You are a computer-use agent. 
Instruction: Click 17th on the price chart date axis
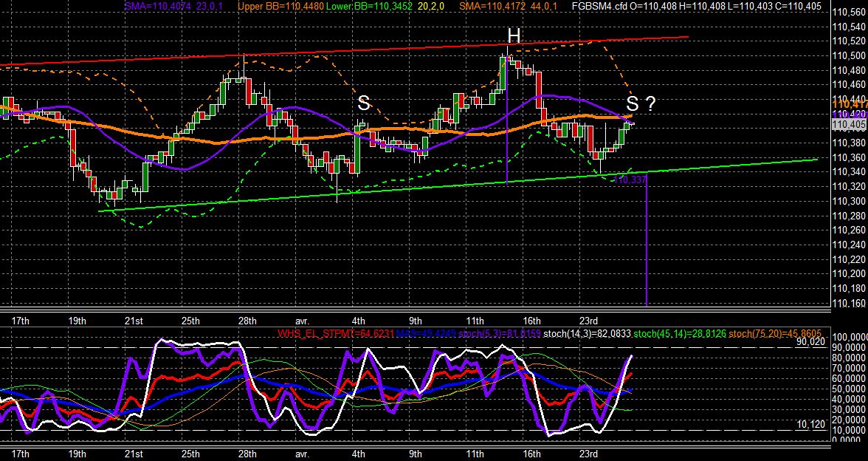[x=20, y=321]
